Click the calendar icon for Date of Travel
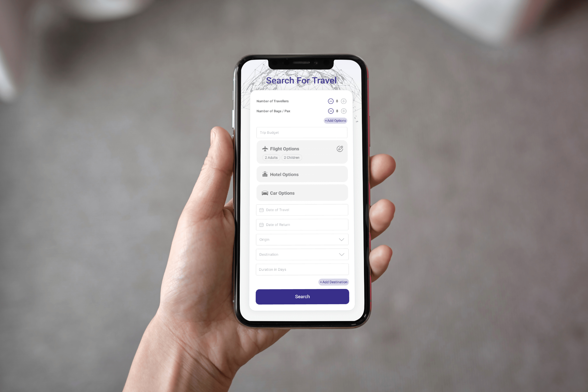 point(261,210)
